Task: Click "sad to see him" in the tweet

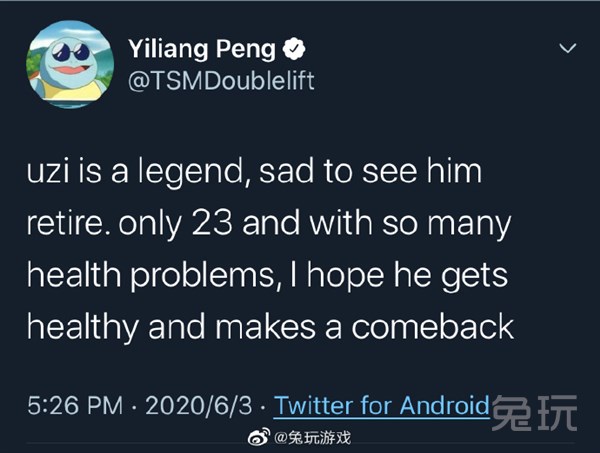Action: (x=370, y=172)
